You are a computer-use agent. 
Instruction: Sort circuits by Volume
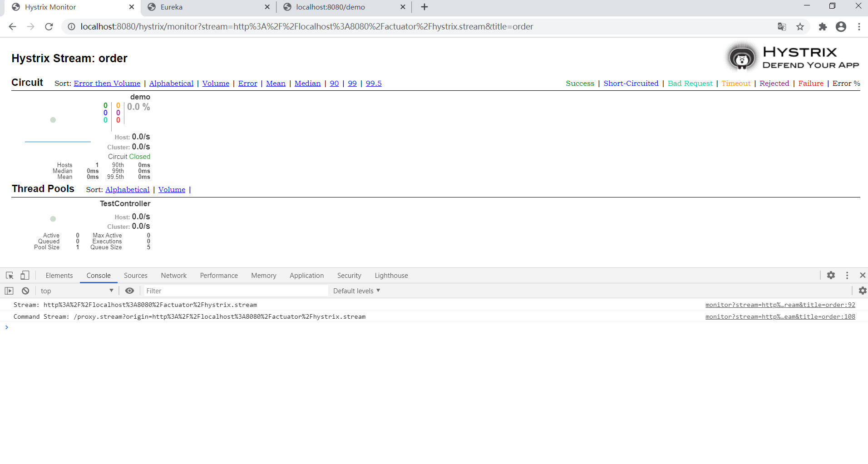click(216, 84)
